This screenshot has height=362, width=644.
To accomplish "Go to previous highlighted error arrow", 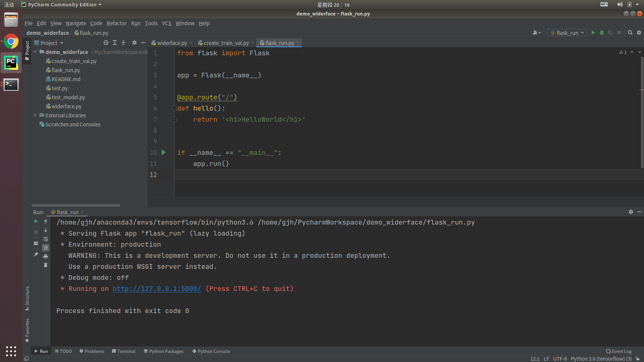I will 632,52.
